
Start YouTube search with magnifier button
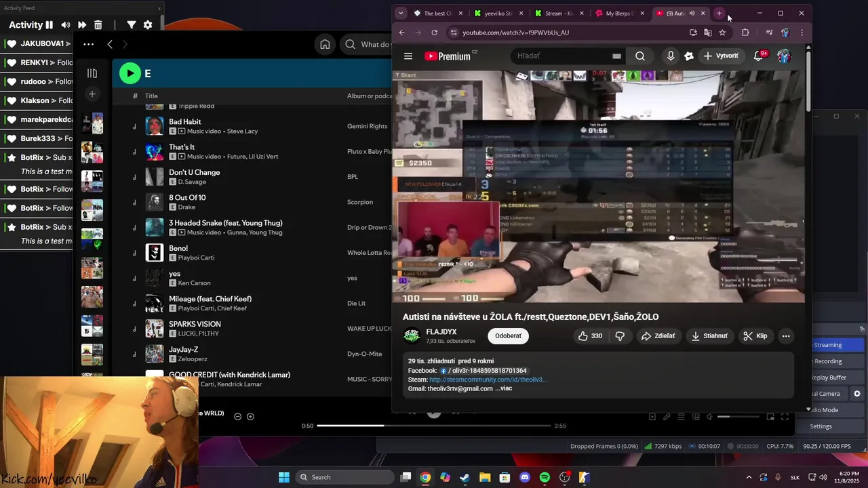[640, 56]
